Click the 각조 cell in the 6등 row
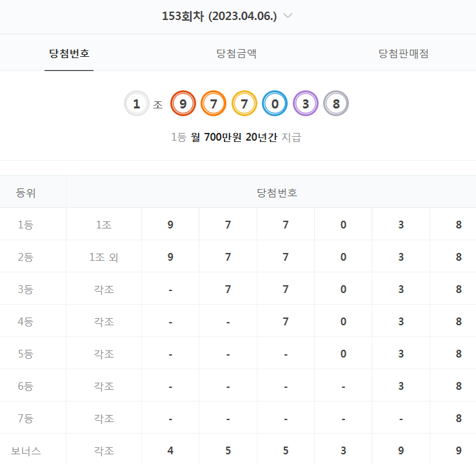 click(104, 386)
